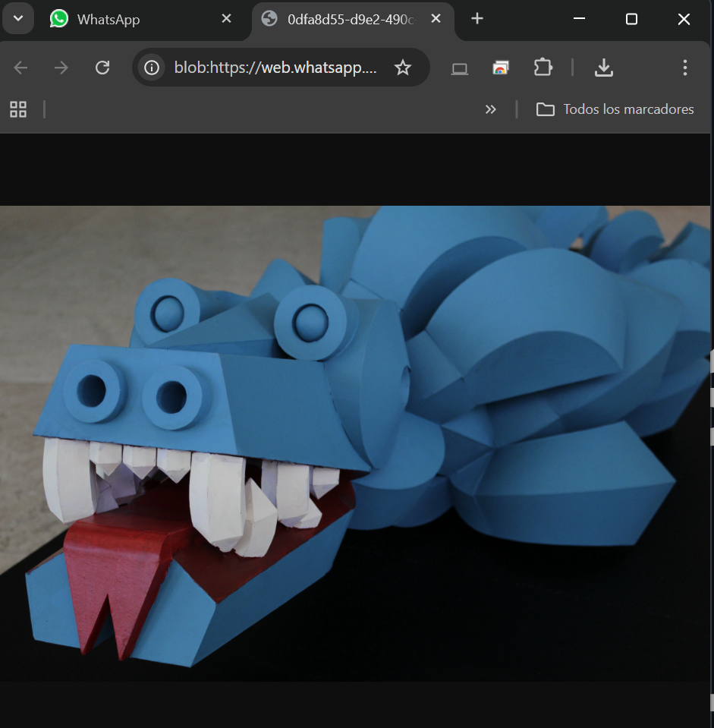Click the laptop icon in the toolbar
This screenshot has height=728, width=714.
coord(459,68)
